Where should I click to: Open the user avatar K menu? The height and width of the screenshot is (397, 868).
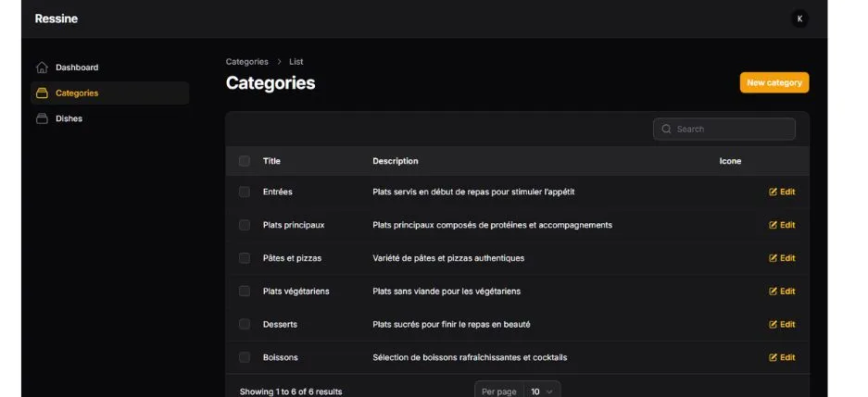[799, 19]
